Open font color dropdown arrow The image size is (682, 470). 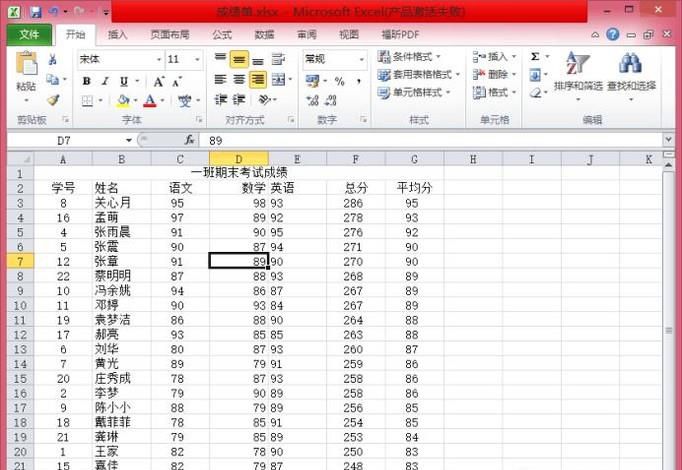coord(163,101)
